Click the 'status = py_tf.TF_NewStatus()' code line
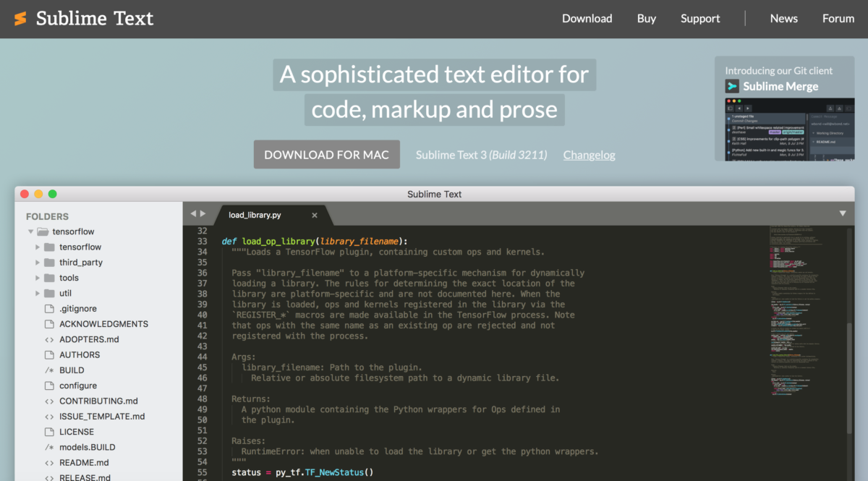Screen dimensions: 868x481 pyautogui.click(x=302, y=473)
